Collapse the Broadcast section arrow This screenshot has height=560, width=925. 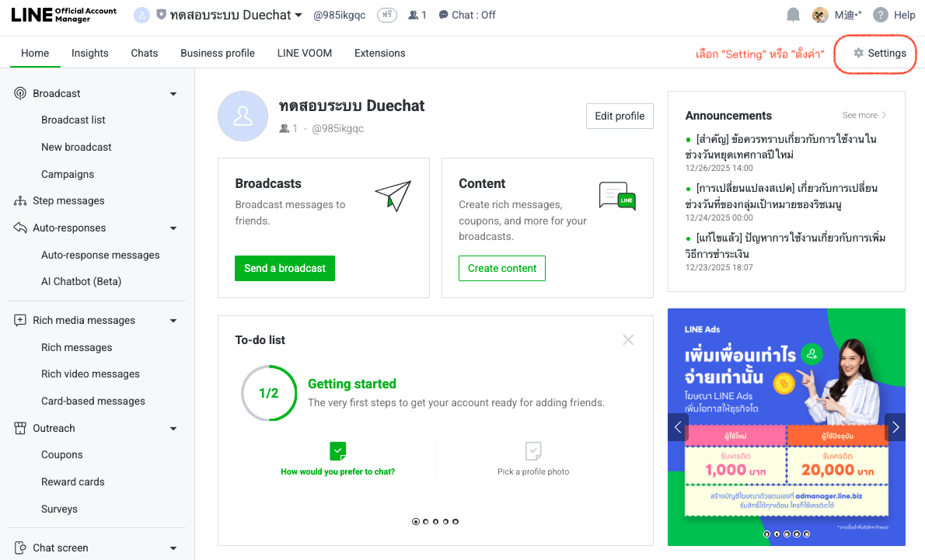tap(173, 94)
